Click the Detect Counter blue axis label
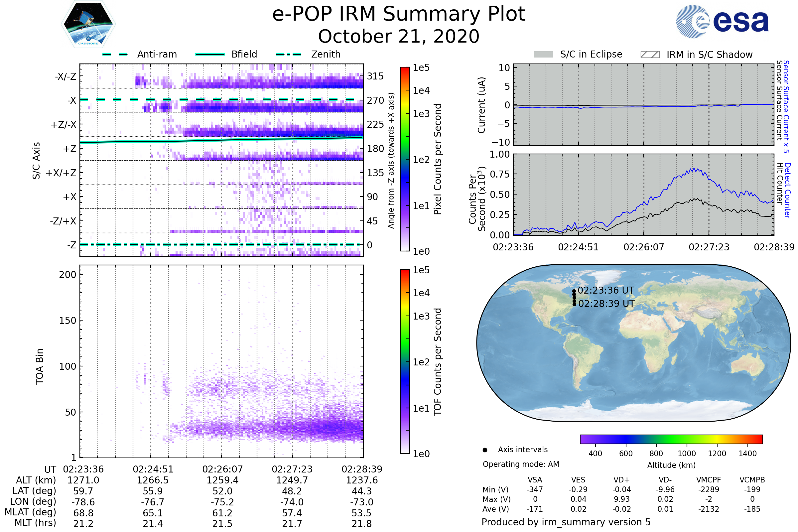The image size is (798, 532). pyautogui.click(x=787, y=191)
